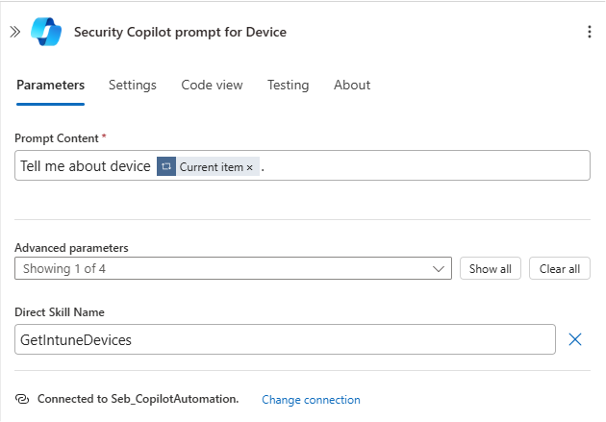Image resolution: width=606 pixels, height=422 pixels.
Task: Click the Security Copilot logo icon
Action: pyautogui.click(x=46, y=32)
